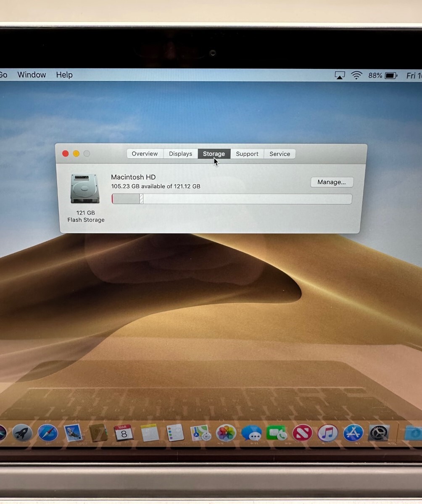Open Messages from the Dock
The height and width of the screenshot is (504, 422).
(251, 433)
